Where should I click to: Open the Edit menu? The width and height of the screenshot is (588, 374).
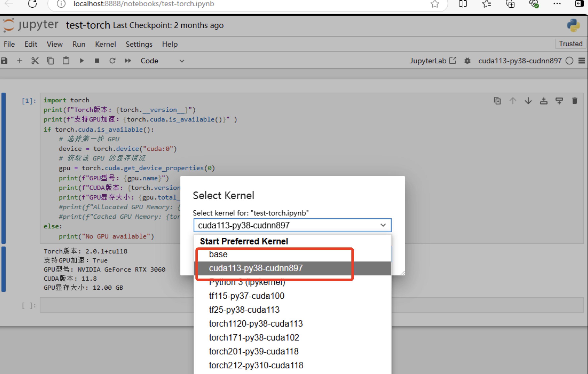coord(31,44)
